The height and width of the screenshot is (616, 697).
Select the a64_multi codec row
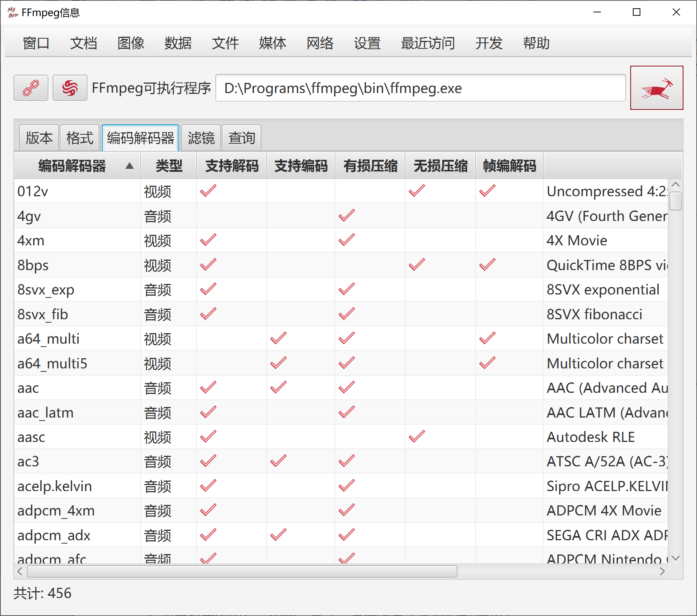pyautogui.click(x=341, y=339)
